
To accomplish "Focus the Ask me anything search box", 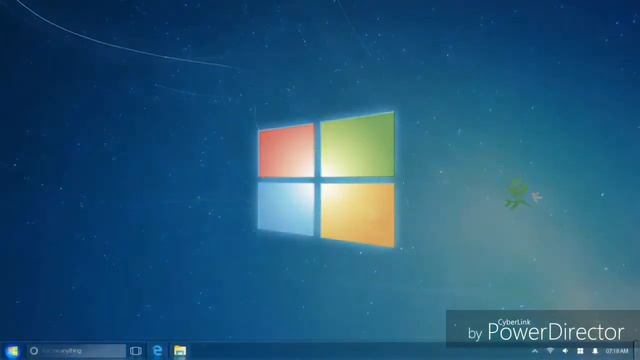I will tap(77, 351).
